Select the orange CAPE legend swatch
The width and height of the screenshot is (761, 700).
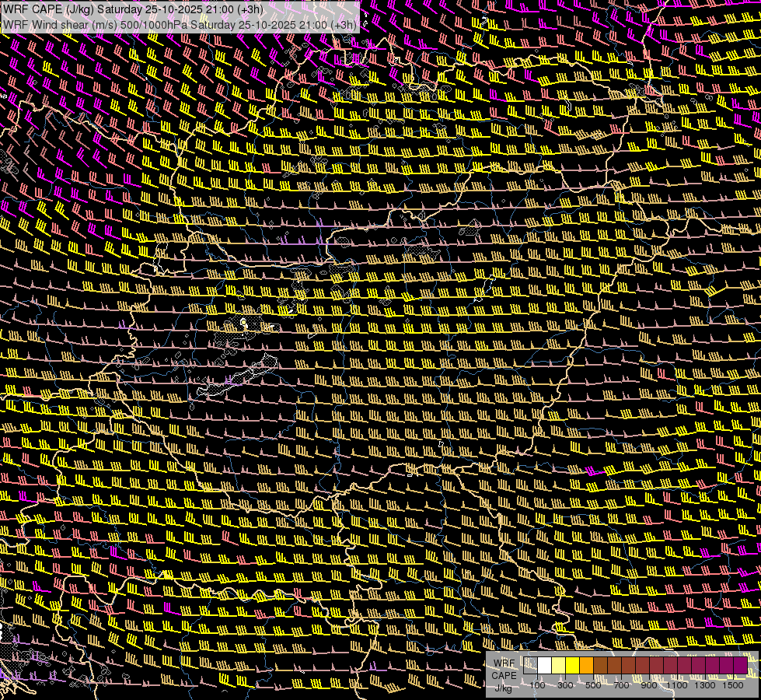tap(586, 666)
